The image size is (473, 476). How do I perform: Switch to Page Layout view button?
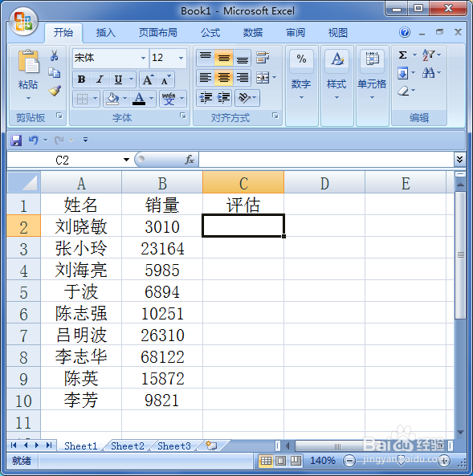pyautogui.click(x=281, y=461)
